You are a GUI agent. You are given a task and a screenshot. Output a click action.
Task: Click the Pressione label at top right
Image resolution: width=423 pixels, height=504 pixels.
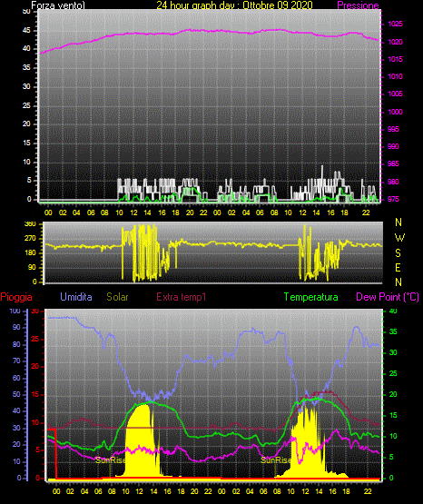click(358, 5)
